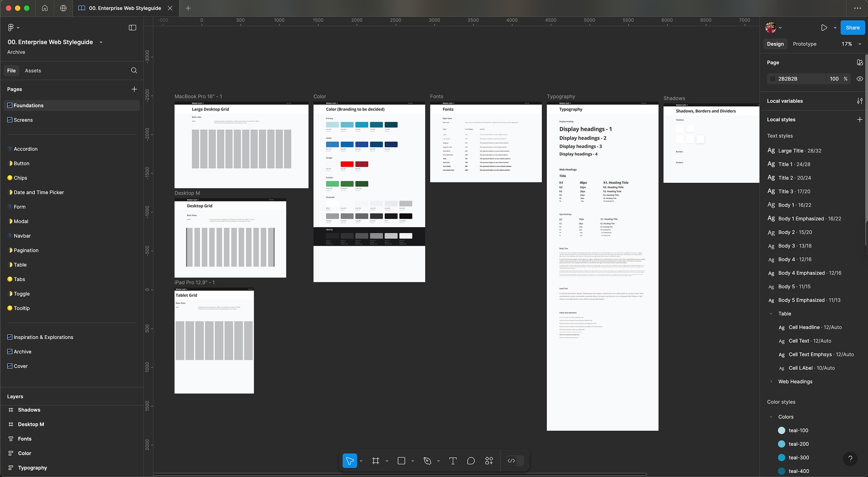Switch to the File tab

(11, 71)
